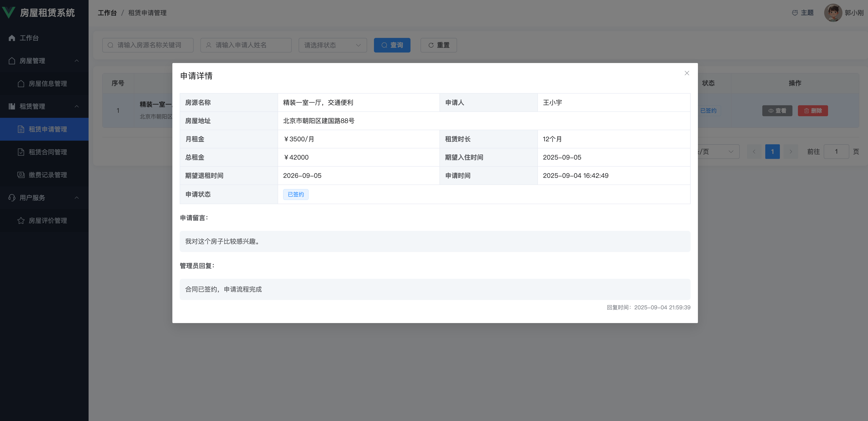Open 工作台 home icon in sidebar
This screenshot has width=868, height=421.
12,38
